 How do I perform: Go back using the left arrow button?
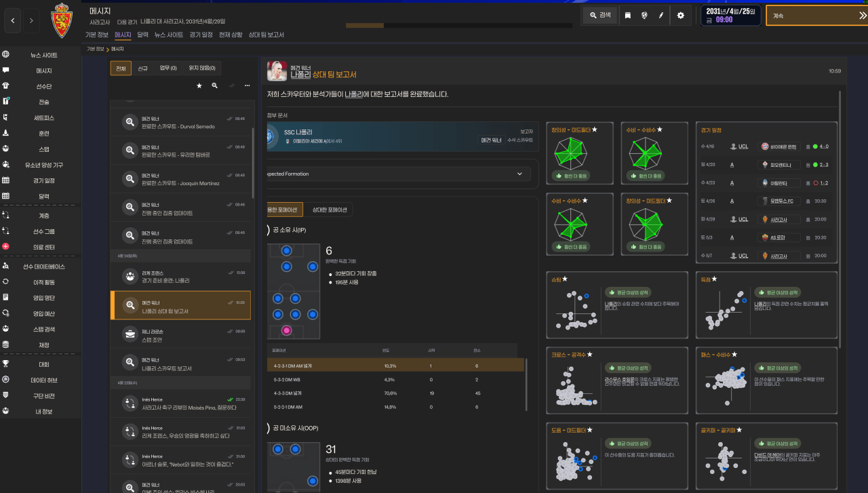click(x=13, y=21)
